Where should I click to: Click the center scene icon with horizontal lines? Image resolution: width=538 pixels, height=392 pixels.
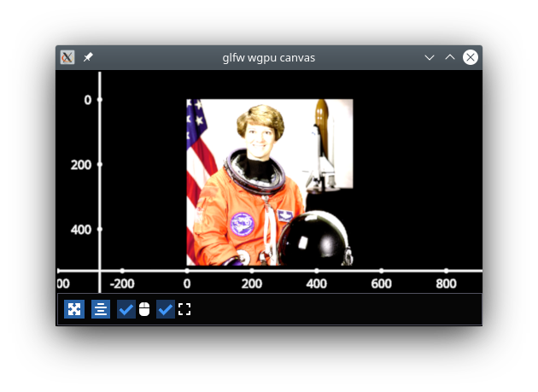pos(101,309)
